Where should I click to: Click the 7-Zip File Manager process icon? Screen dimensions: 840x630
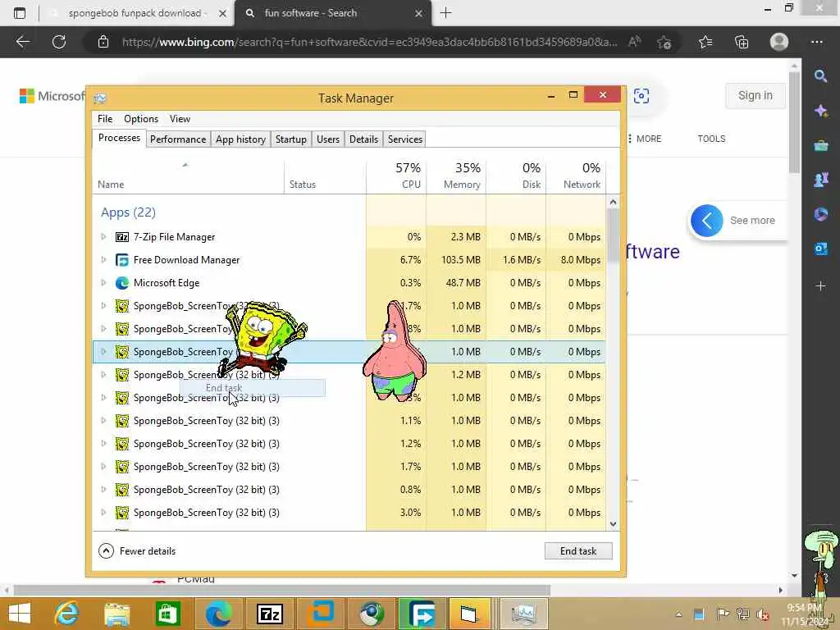coord(122,237)
